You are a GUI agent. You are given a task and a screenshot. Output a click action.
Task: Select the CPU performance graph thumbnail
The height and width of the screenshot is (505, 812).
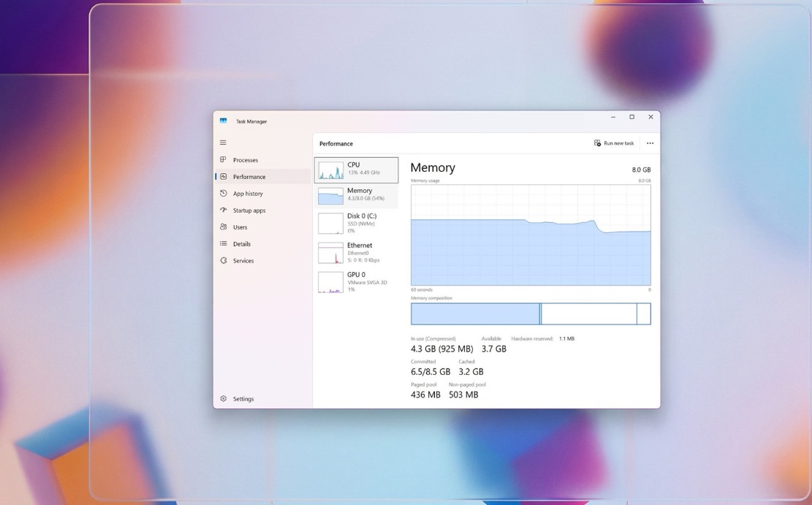click(x=330, y=170)
